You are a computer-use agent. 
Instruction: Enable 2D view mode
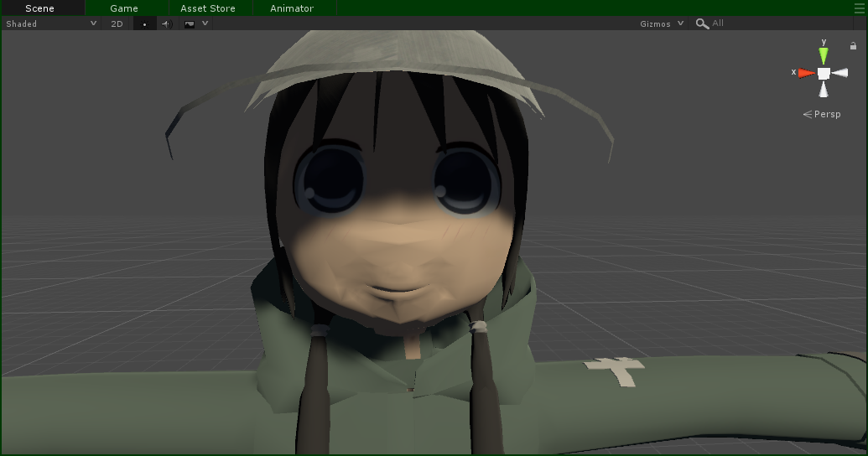click(117, 24)
